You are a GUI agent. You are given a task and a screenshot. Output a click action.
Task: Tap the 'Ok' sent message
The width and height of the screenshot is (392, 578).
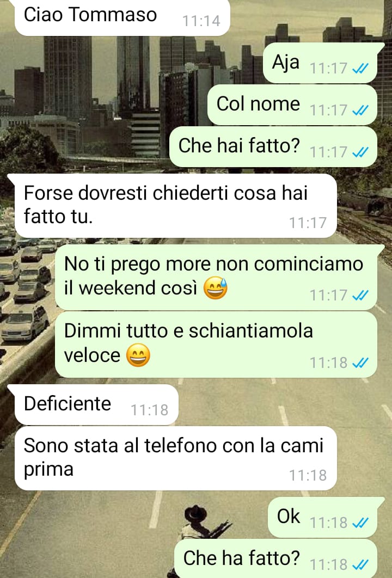[x=322, y=517]
